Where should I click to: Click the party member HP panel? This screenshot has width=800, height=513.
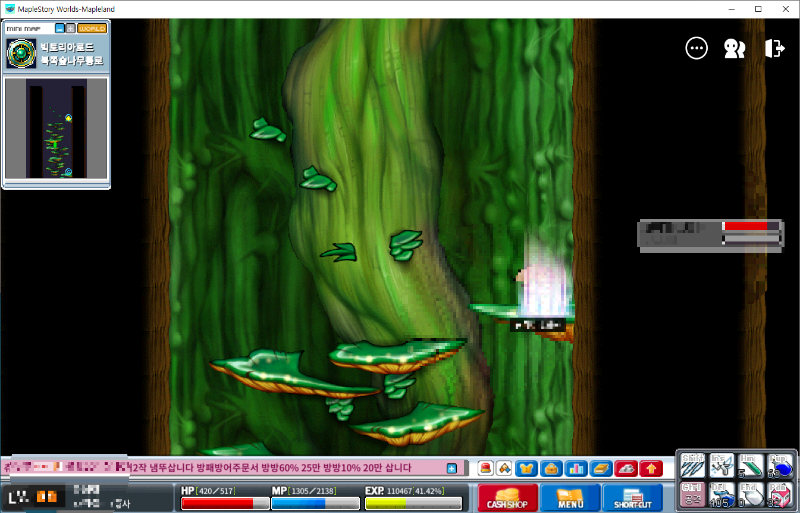[x=711, y=236]
